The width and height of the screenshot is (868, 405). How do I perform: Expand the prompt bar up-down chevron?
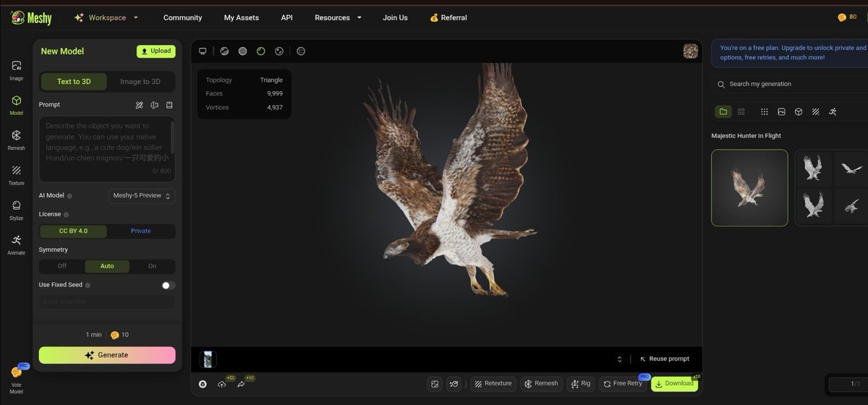click(x=619, y=359)
